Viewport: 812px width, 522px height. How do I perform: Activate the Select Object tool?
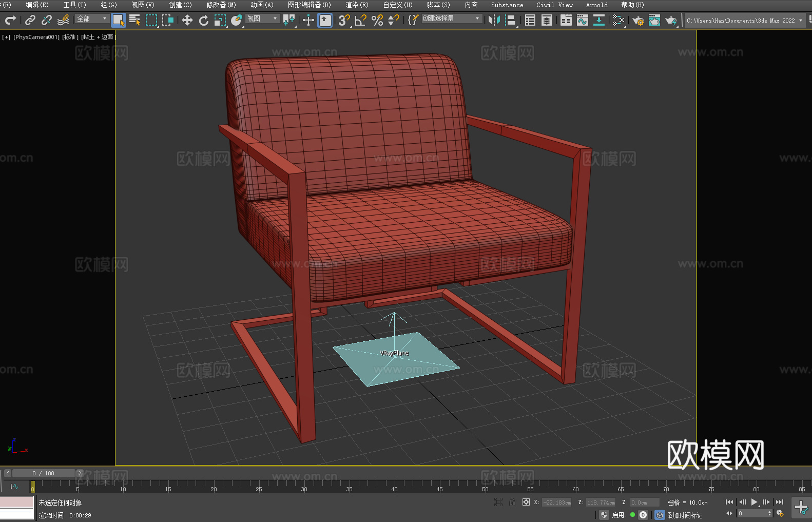coord(119,20)
